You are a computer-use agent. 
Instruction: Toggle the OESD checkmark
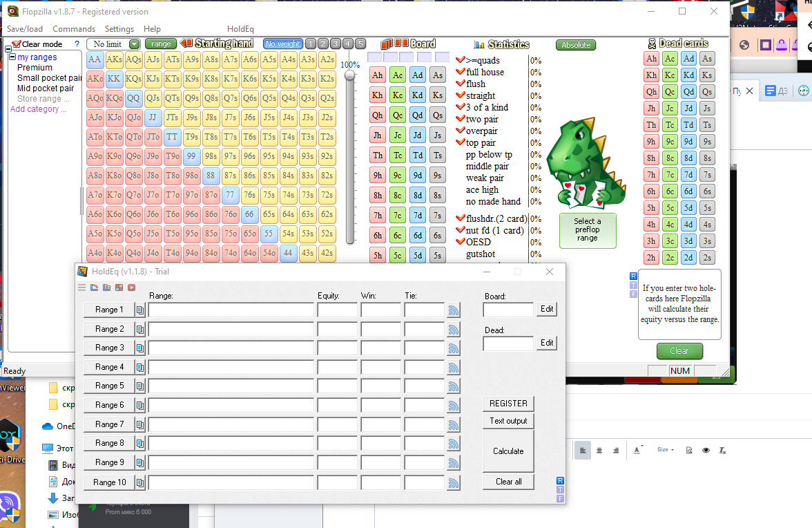(461, 241)
